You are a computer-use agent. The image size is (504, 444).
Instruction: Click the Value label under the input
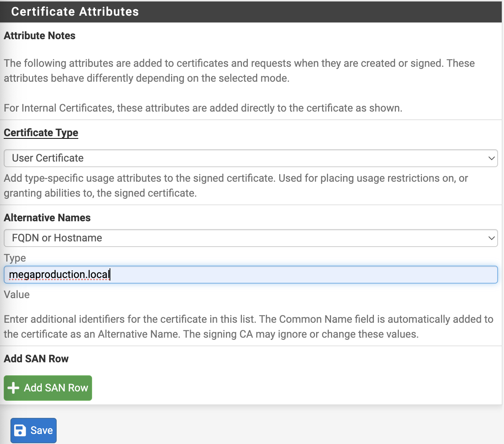pyautogui.click(x=17, y=295)
